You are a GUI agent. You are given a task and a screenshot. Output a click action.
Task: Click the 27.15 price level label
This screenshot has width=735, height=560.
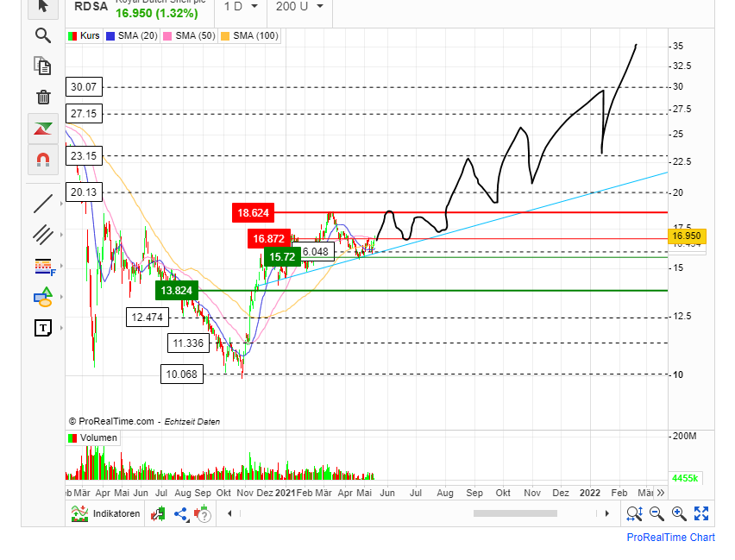coord(84,114)
